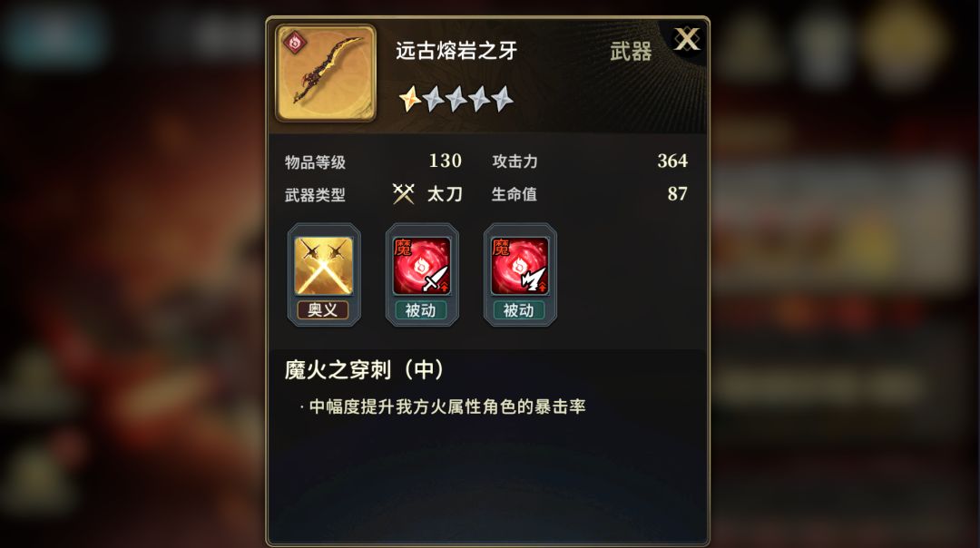
Task: Click the weapon name 远古熔岩之牙
Action: 456,51
